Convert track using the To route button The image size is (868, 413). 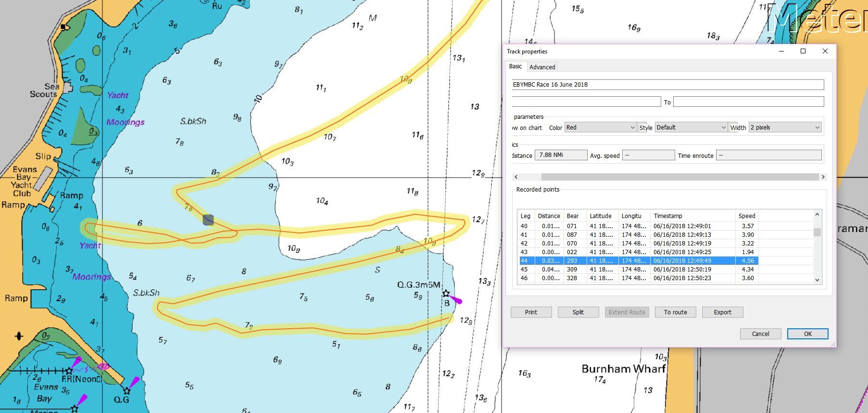pos(675,312)
